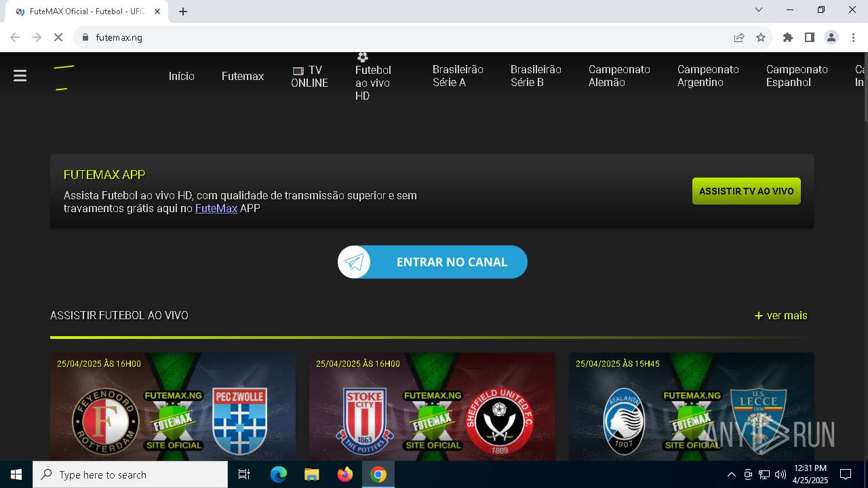Click the soccer ball icon above Futebol ao vivo
Image resolution: width=868 pixels, height=488 pixels.
coord(363,57)
